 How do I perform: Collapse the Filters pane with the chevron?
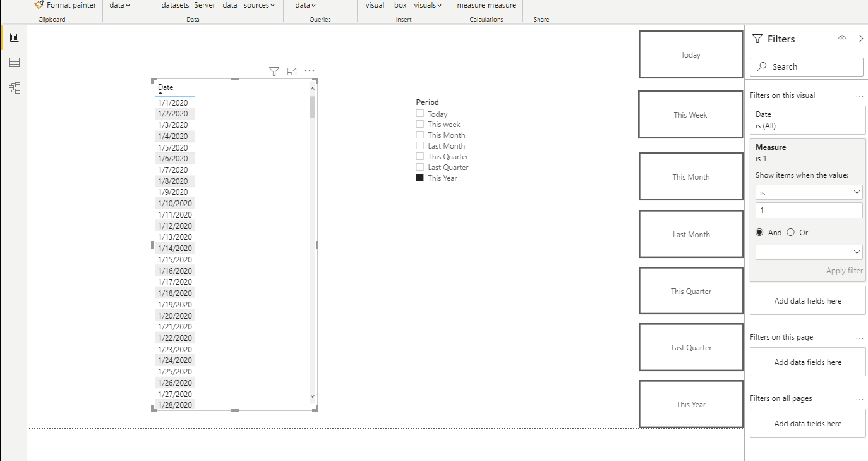(861, 39)
